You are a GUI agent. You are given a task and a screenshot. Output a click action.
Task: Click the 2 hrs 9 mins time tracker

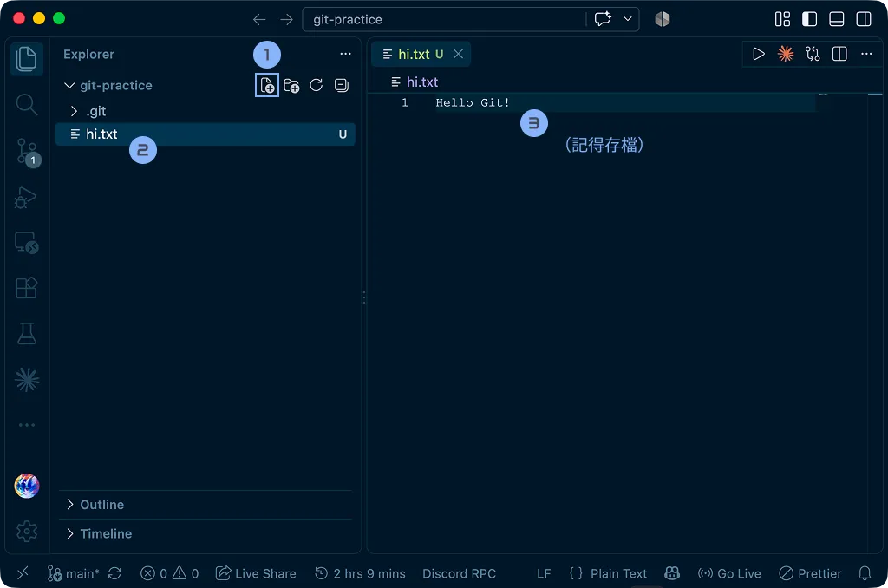[x=360, y=574]
